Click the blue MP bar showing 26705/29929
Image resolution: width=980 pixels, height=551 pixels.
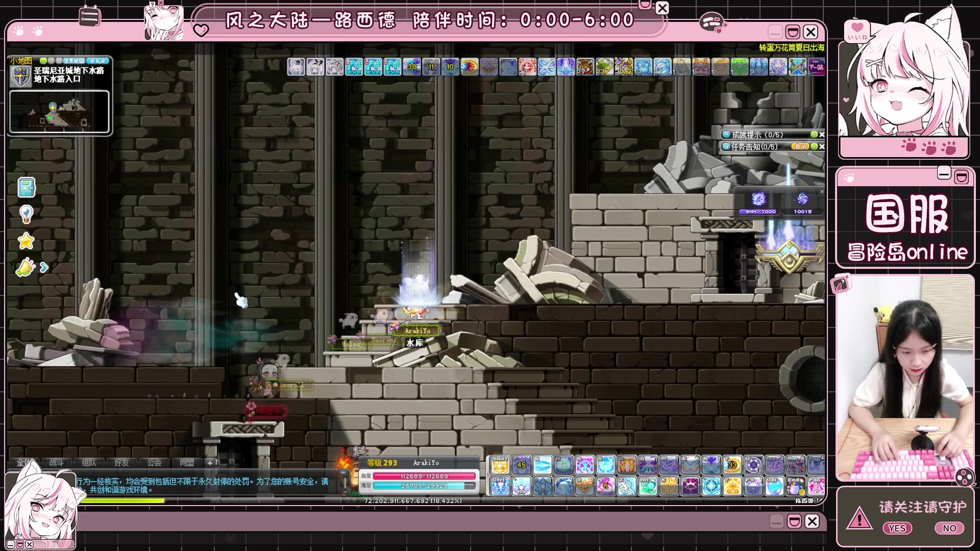click(424, 486)
